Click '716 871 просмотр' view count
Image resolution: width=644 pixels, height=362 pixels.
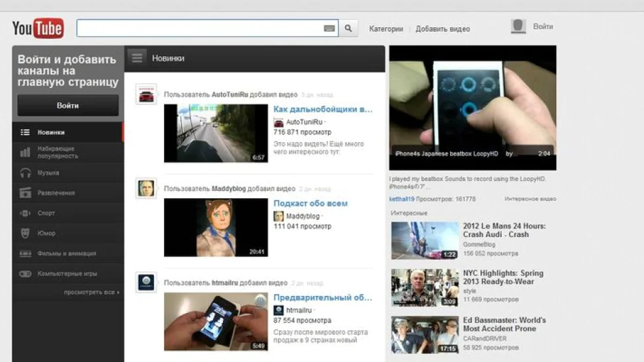(x=302, y=132)
